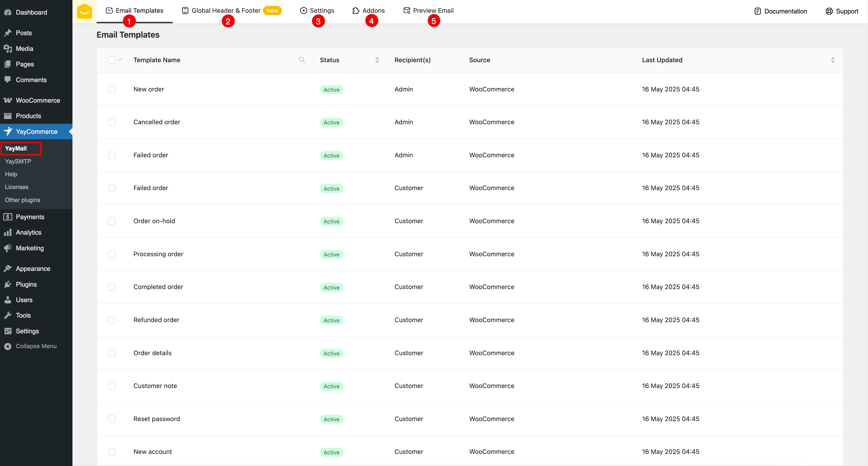This screenshot has width=868, height=466.
Task: Open the Support lifebuoy icon
Action: click(x=829, y=11)
